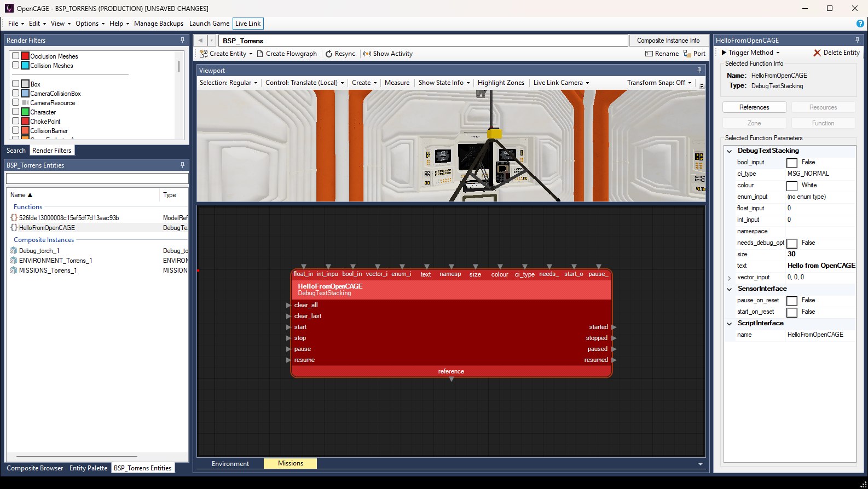Click the Rename icon
Viewport: 868px width, 489px height.
coord(649,54)
